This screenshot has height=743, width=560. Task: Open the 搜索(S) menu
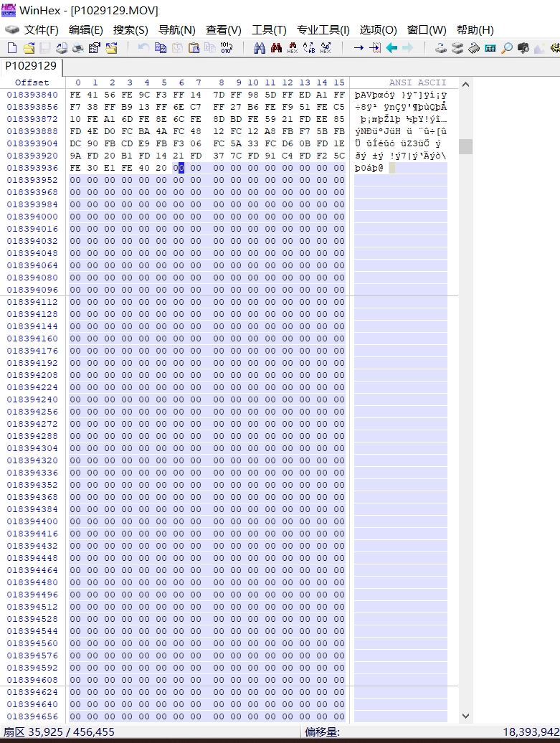[130, 30]
